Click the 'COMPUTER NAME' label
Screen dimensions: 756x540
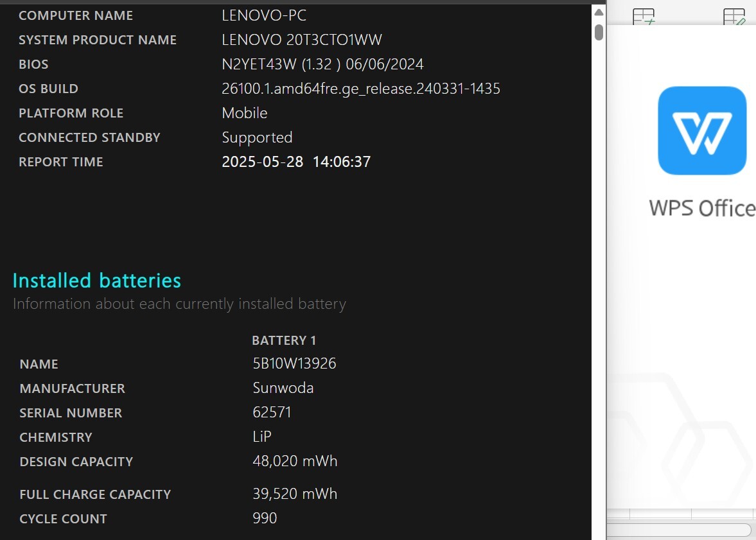pyautogui.click(x=76, y=15)
